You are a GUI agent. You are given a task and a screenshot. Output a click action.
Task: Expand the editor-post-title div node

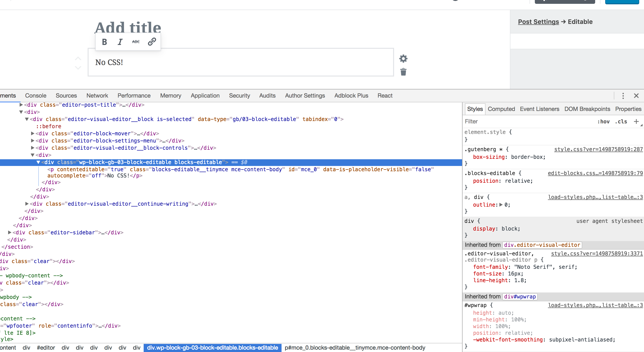click(21, 105)
